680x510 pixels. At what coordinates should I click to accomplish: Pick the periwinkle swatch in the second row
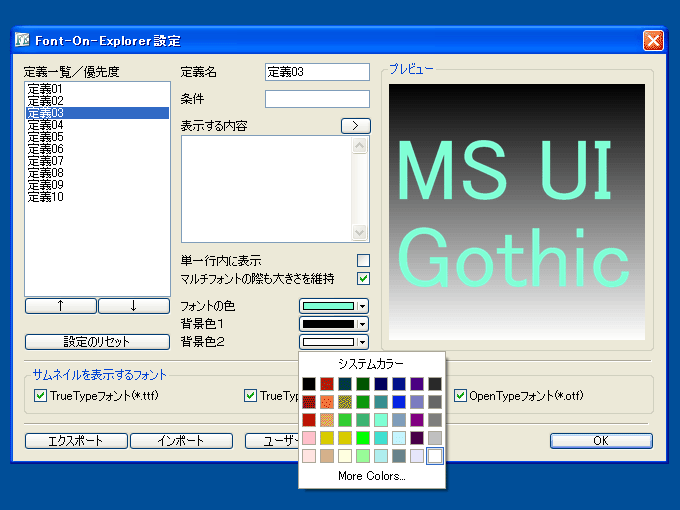pos(417,402)
